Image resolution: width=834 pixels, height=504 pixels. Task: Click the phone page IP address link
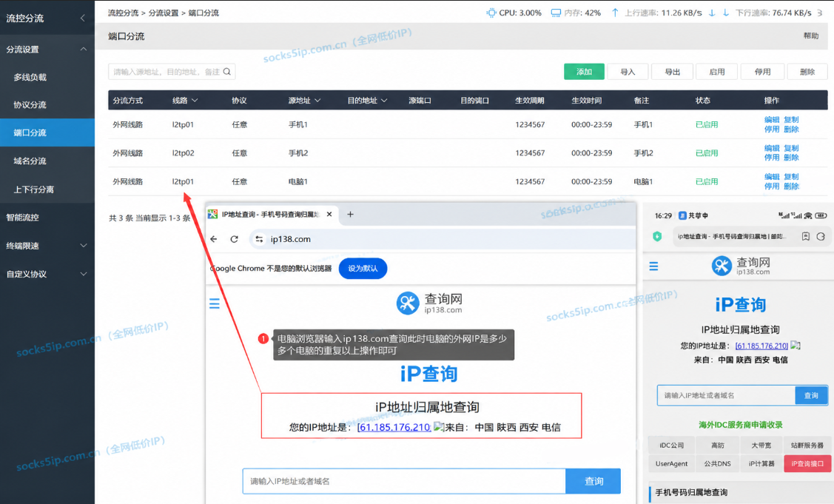tap(761, 346)
